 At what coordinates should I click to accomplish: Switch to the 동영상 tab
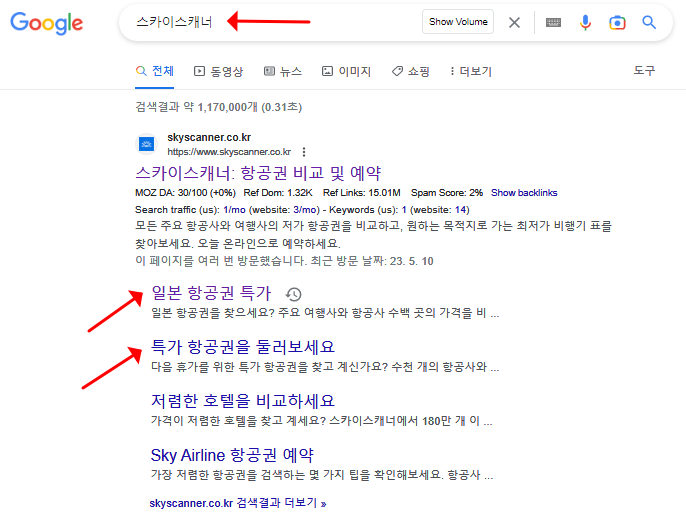click(218, 71)
